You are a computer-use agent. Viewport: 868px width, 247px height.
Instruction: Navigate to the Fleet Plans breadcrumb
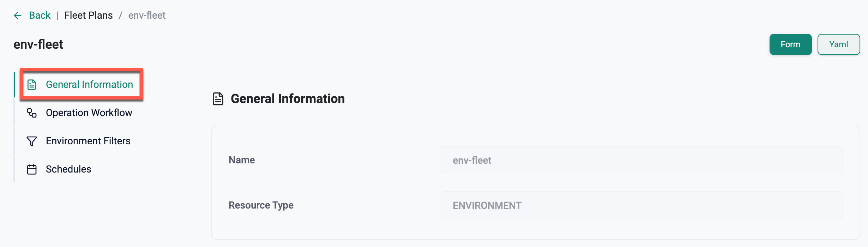click(x=89, y=16)
